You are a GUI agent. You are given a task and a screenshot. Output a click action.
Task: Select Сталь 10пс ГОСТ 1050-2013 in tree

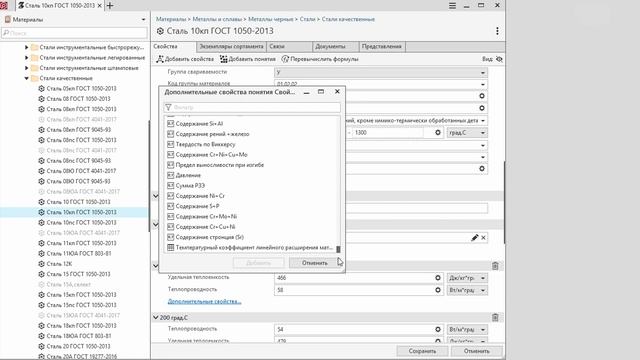coord(81,222)
